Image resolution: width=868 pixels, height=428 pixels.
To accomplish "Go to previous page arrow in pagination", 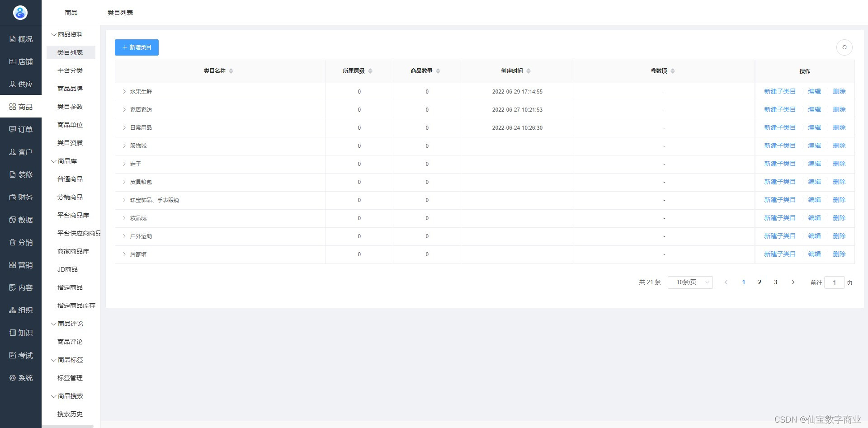I will (x=726, y=282).
